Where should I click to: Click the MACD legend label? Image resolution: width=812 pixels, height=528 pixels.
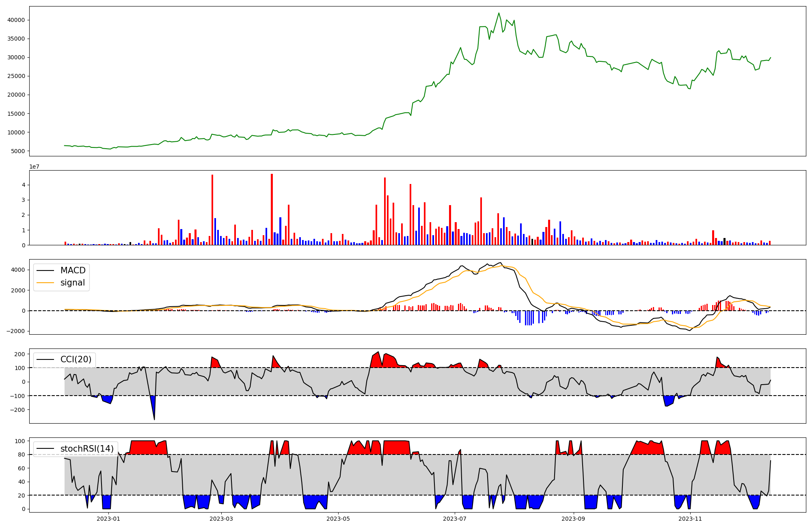click(x=73, y=270)
